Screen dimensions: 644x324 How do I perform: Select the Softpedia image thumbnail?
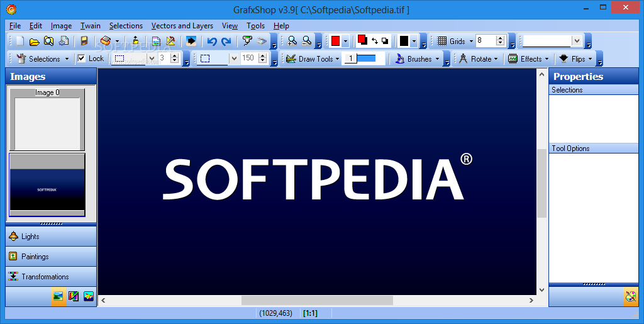47,185
